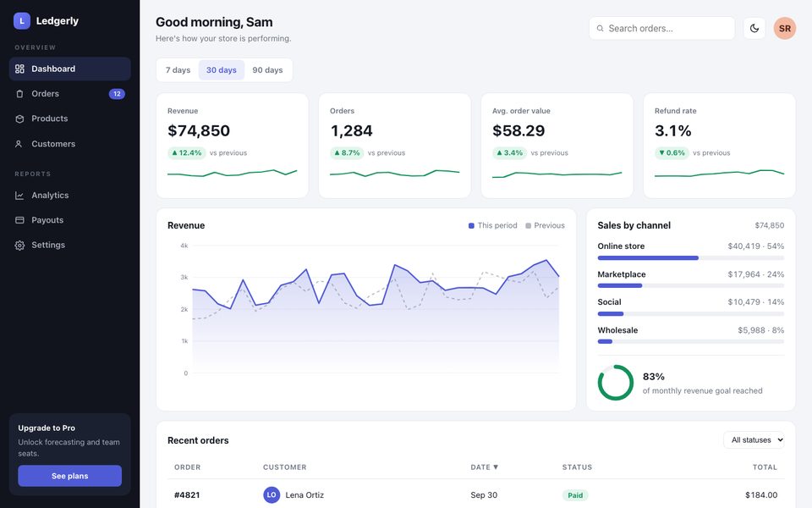Open the Payouts page
Image resolution: width=812 pixels, height=508 pixels.
70,220
